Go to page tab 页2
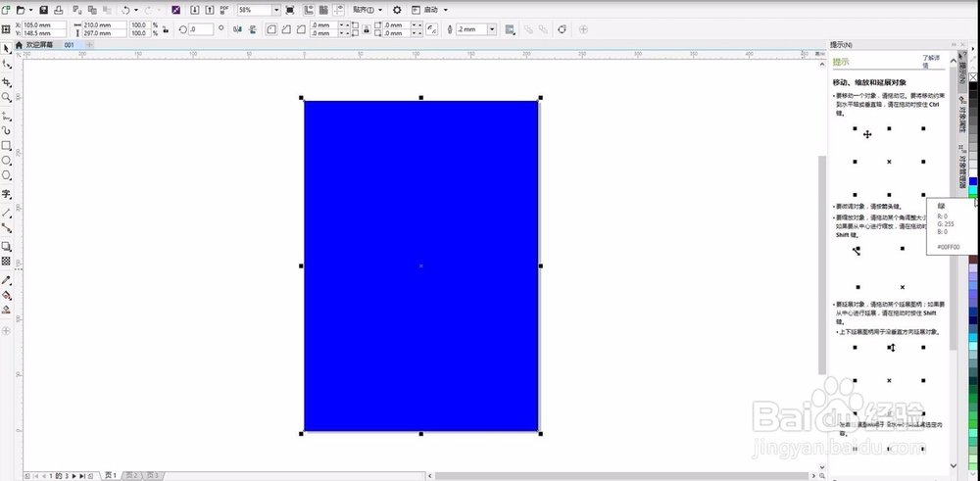Image resolution: width=980 pixels, height=481 pixels. click(x=131, y=476)
